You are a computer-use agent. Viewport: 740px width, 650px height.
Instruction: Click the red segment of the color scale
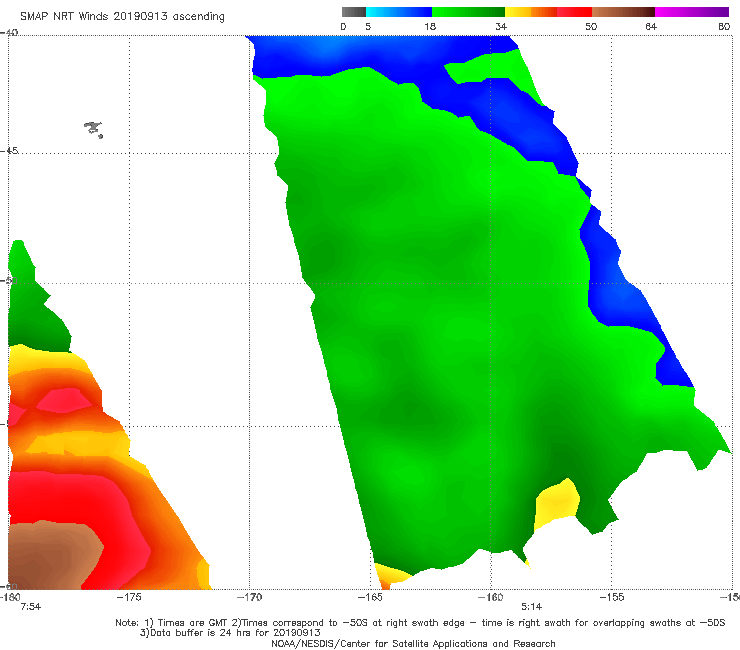click(x=574, y=12)
